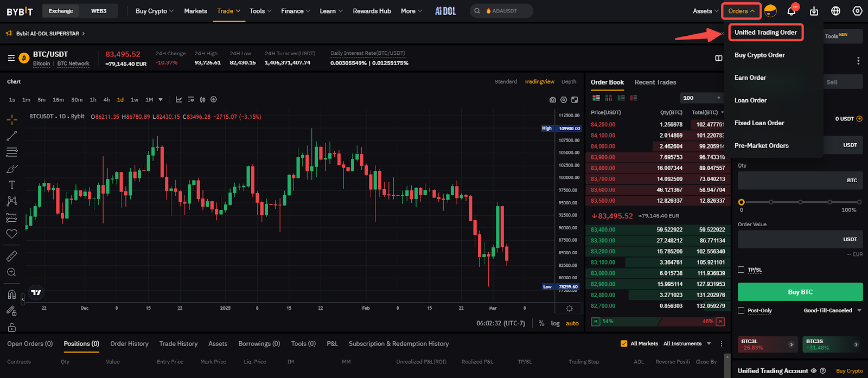Select Unified Trading Order menu item

[765, 33]
